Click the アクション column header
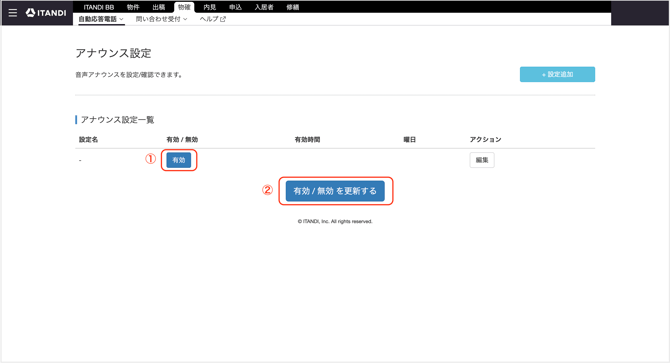Image resolution: width=670 pixels, height=363 pixels. point(485,140)
